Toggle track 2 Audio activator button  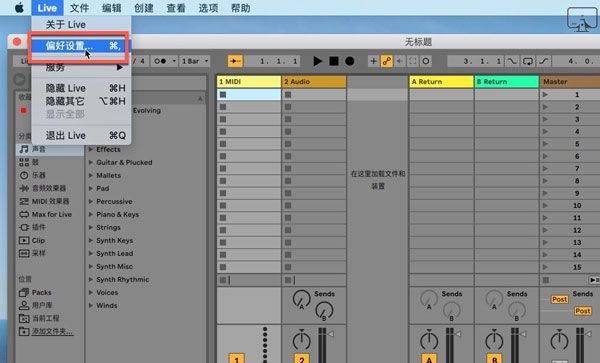[x=302, y=359]
